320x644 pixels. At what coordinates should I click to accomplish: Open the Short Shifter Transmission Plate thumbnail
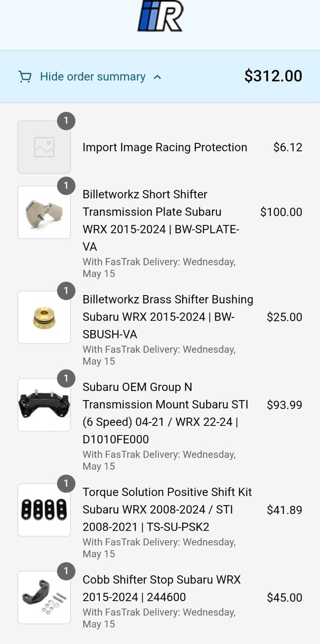point(44,212)
